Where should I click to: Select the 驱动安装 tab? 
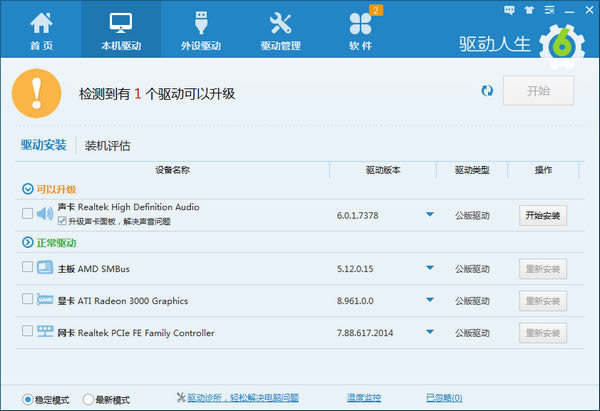[x=43, y=145]
